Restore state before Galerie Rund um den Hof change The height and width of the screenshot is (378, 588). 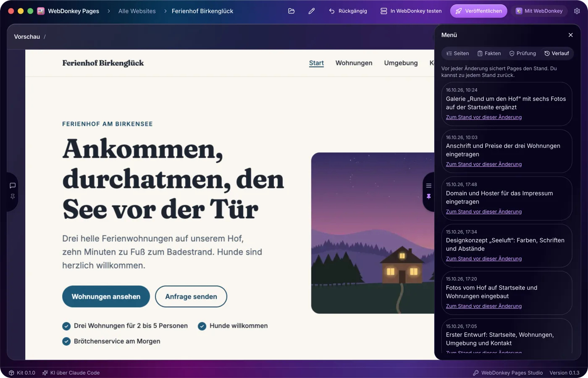click(484, 117)
